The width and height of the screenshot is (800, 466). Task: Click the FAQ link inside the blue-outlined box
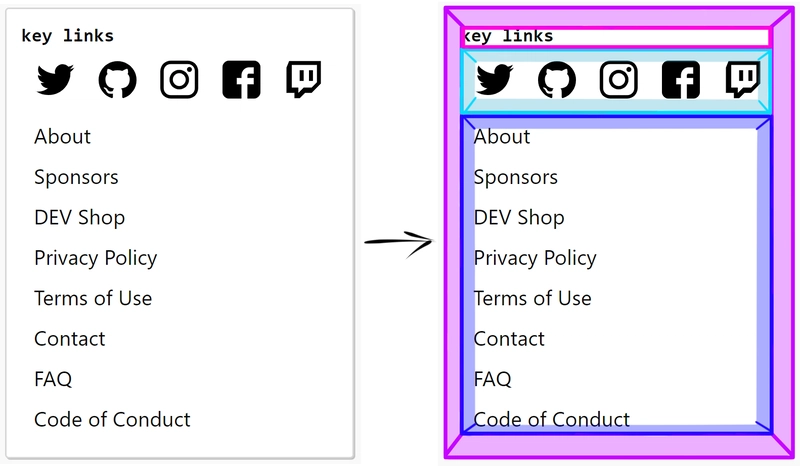point(492,379)
